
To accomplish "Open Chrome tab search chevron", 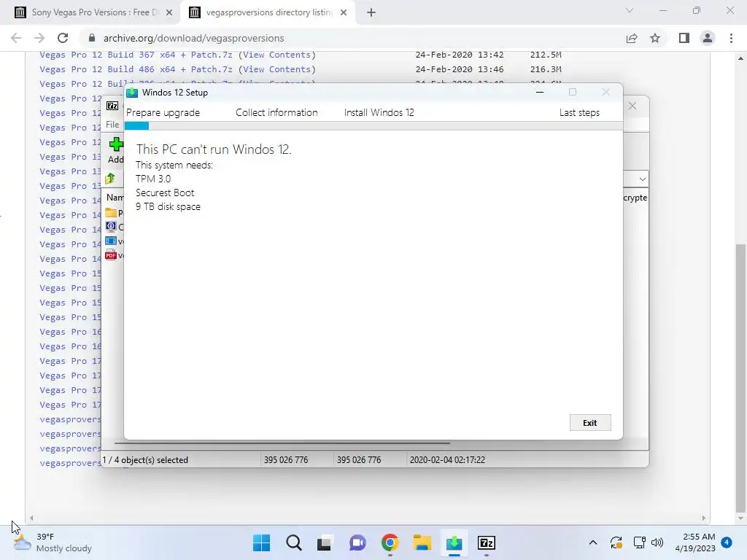I will point(630,10).
